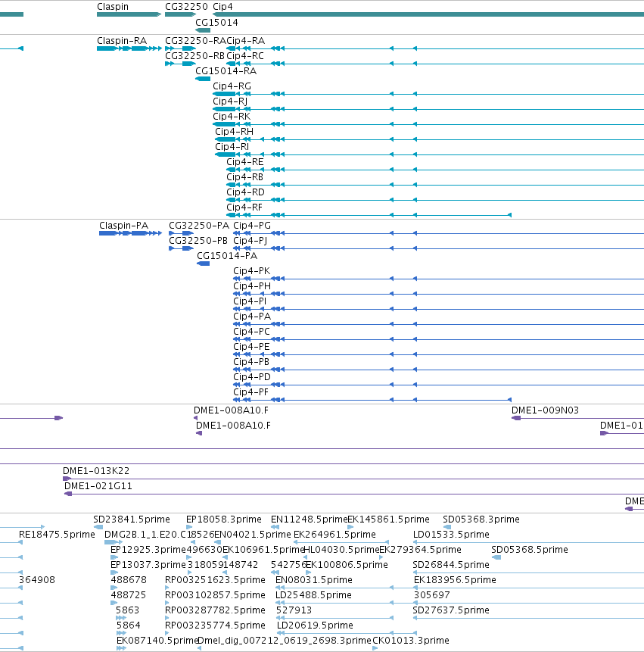Viewport: 644px width, 652px height.
Task: Select the DME1-009N03 feature label
Action: pos(545,410)
